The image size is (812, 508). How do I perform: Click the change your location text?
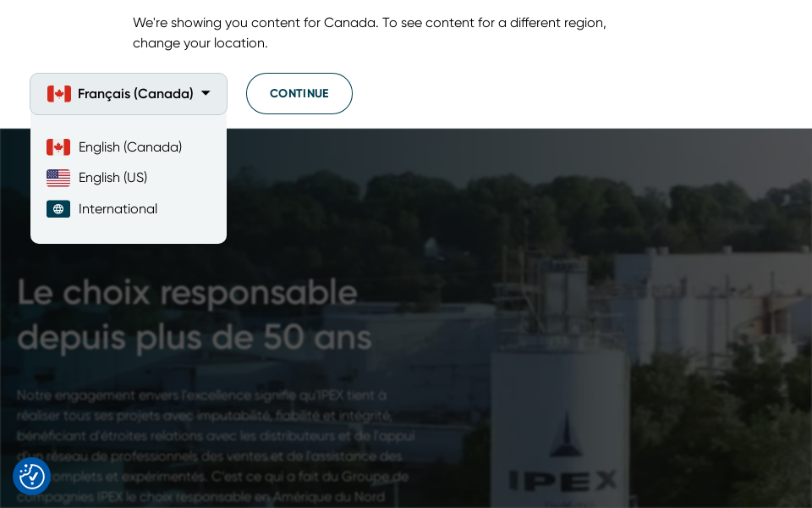click(x=192, y=42)
